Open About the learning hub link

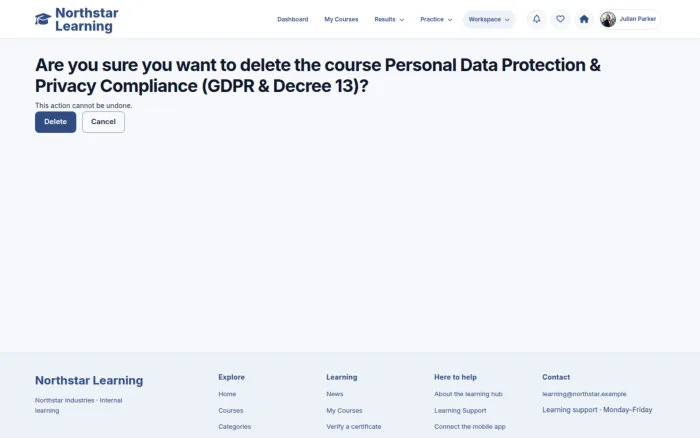[x=468, y=394]
